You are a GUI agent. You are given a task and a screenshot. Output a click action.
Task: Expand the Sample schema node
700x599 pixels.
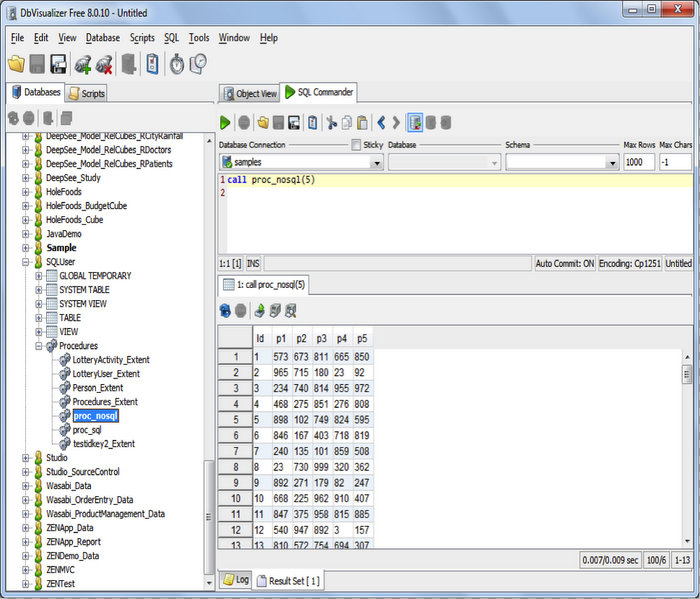(x=26, y=248)
